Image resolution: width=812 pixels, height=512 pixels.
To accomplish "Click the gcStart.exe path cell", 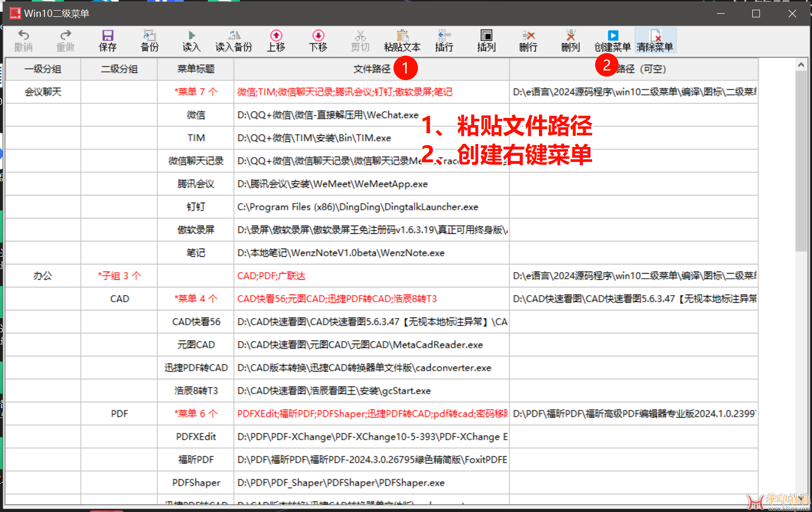I will point(372,391).
